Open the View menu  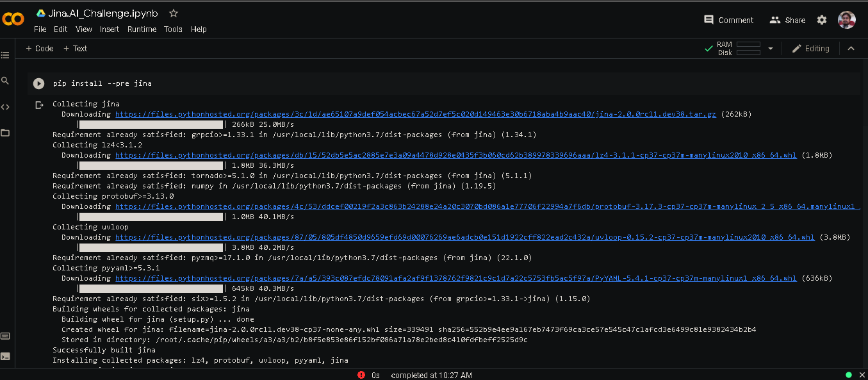[84, 29]
